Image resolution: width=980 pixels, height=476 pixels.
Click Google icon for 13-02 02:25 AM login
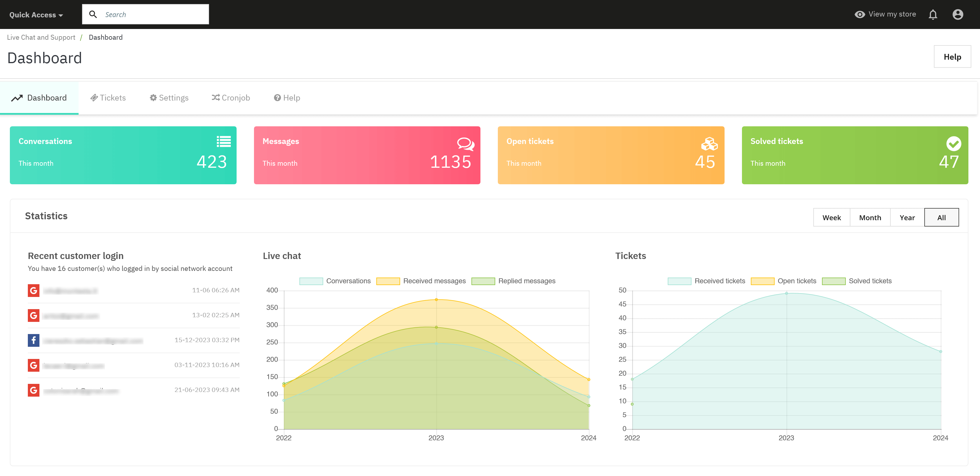tap(33, 315)
